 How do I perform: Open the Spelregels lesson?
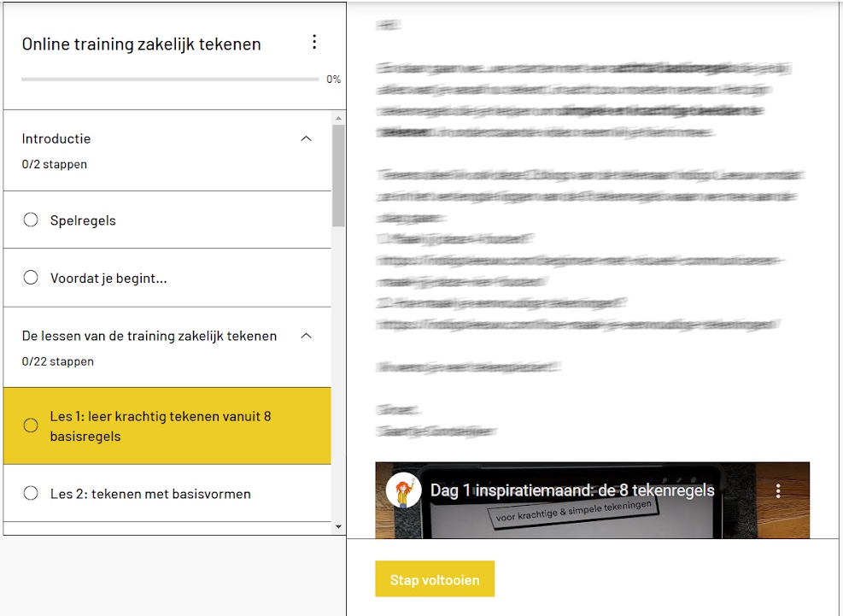82,220
